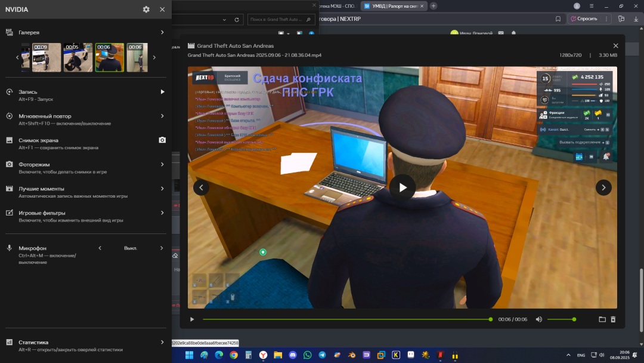Screen dimensions: 644x363
Task: Open browser hamburger menu
Action: point(592,6)
